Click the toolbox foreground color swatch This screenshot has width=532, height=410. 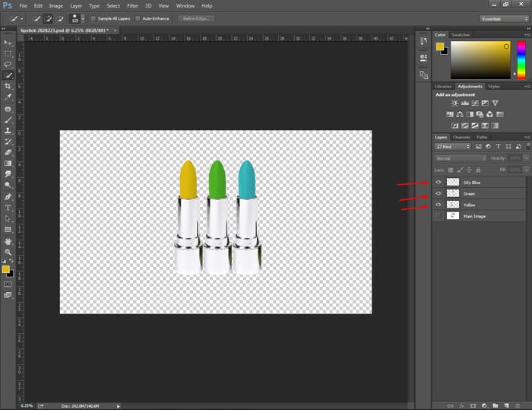tap(6, 269)
